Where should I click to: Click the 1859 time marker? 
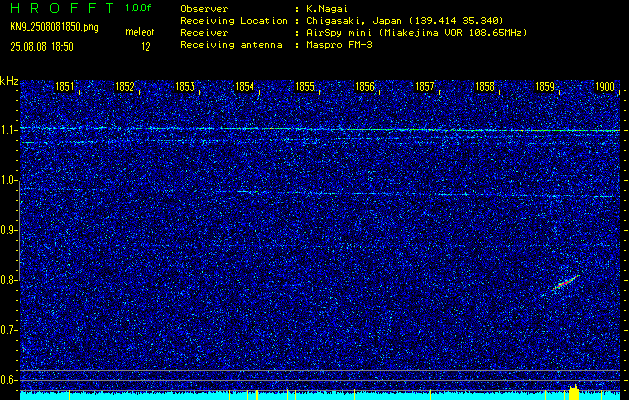(545, 86)
